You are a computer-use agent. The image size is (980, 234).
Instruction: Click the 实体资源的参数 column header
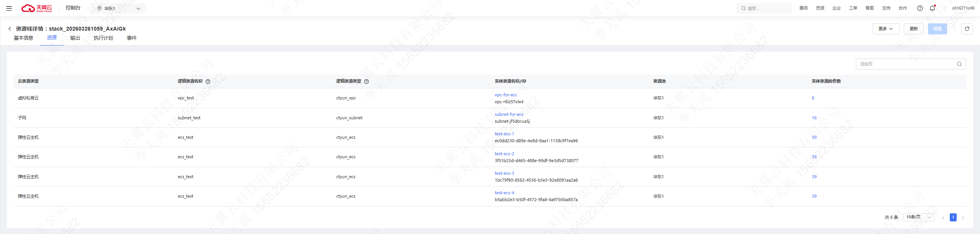(826, 81)
